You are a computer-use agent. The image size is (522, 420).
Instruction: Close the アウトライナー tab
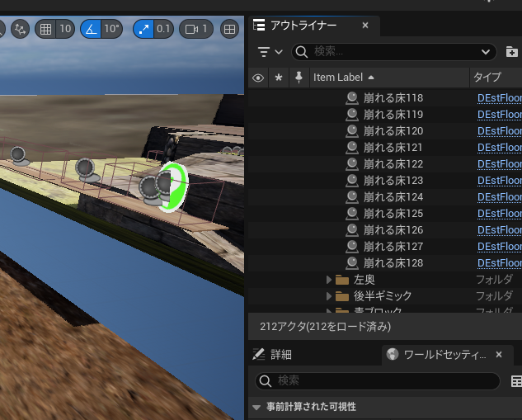pyautogui.click(x=365, y=26)
